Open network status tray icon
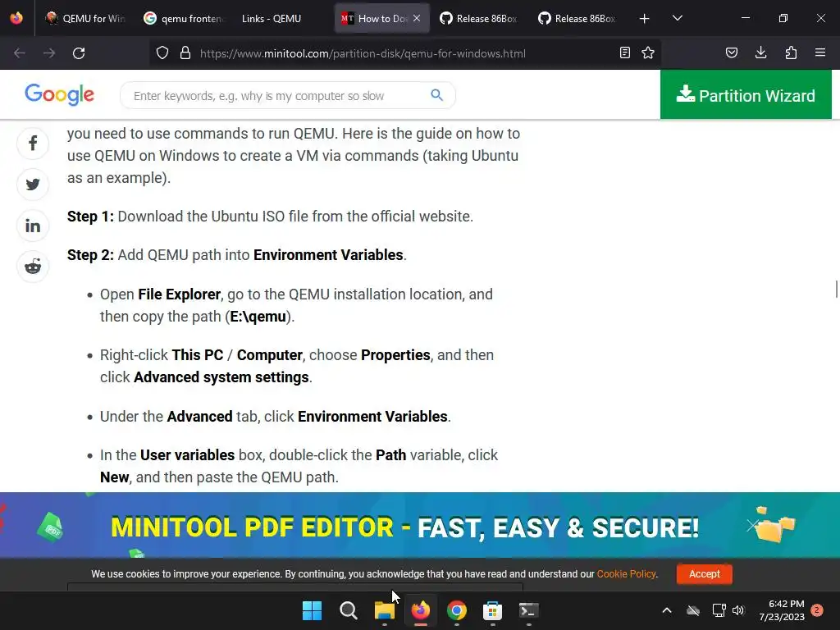840x630 pixels. 719,610
